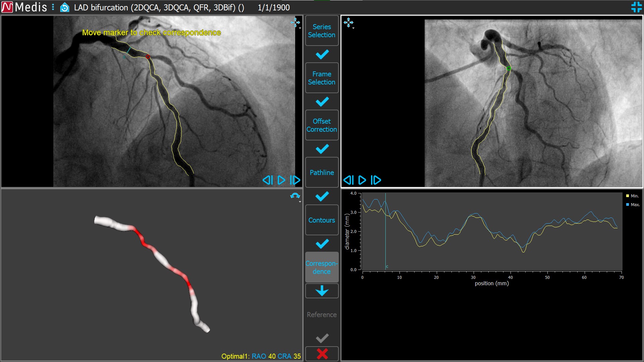Image resolution: width=644 pixels, height=362 pixels.
Task: Go to Frame Selection step
Action: [x=322, y=78]
